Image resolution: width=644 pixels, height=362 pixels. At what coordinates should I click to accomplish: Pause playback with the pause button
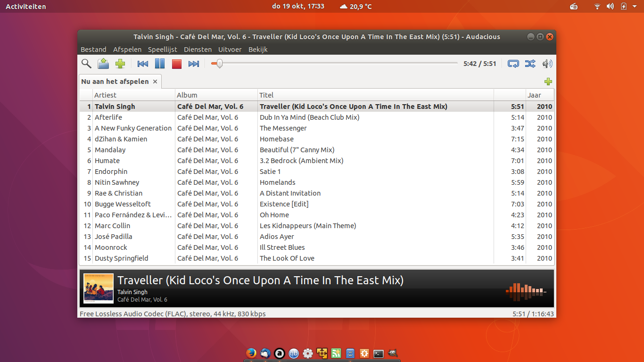click(160, 64)
